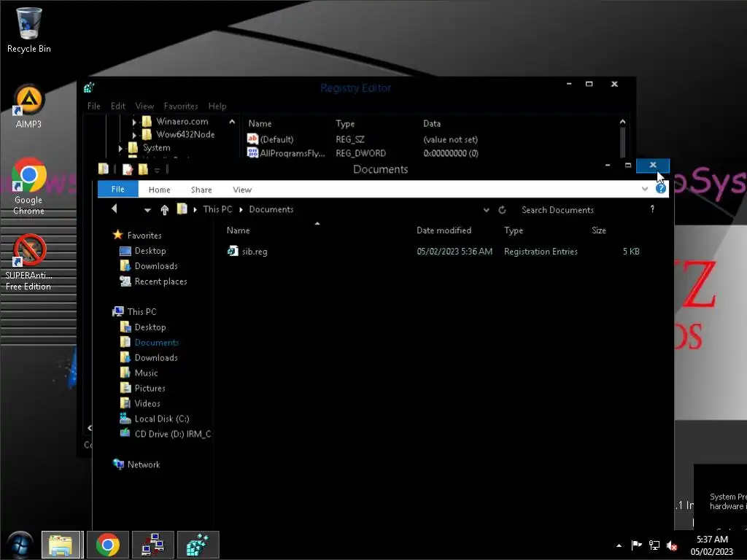Go back with the Explorer back arrow

(115, 209)
